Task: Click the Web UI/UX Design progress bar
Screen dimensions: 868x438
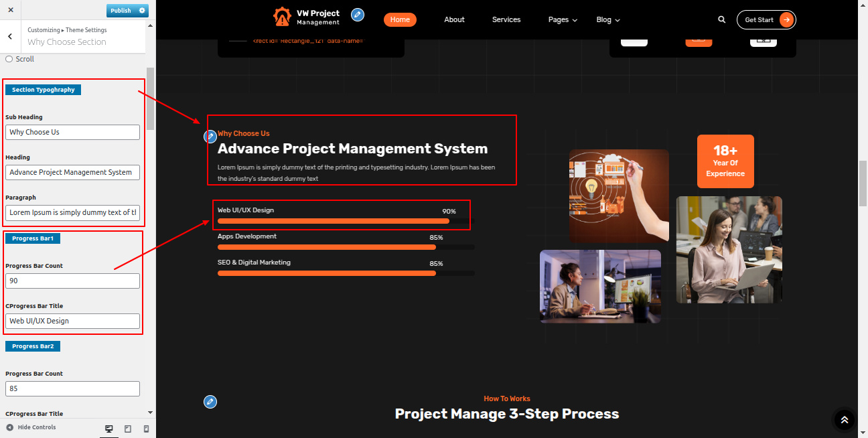Action: point(334,221)
